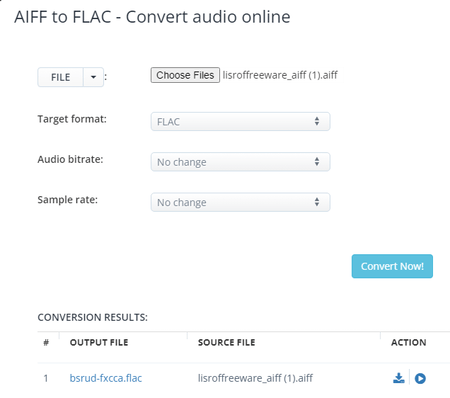Click the FILE source button
This screenshot has height=398, width=450.
click(60, 77)
